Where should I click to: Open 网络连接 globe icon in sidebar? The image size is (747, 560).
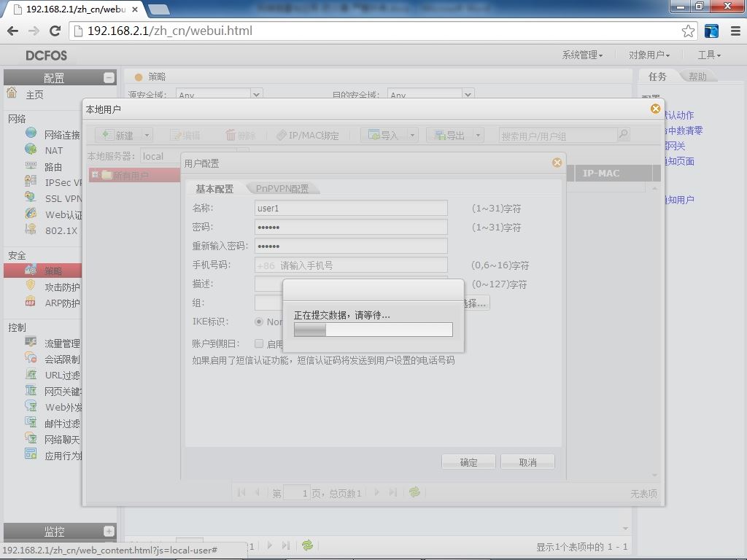[31, 133]
